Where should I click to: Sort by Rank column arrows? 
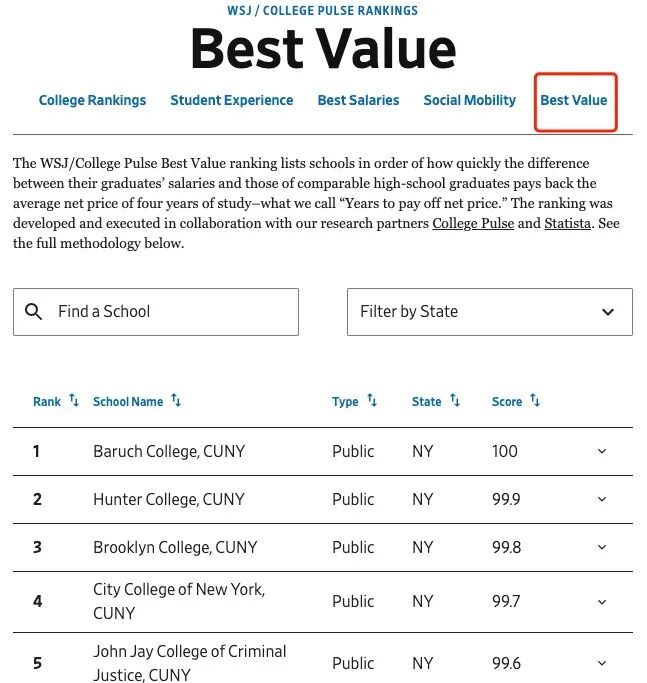[74, 401]
